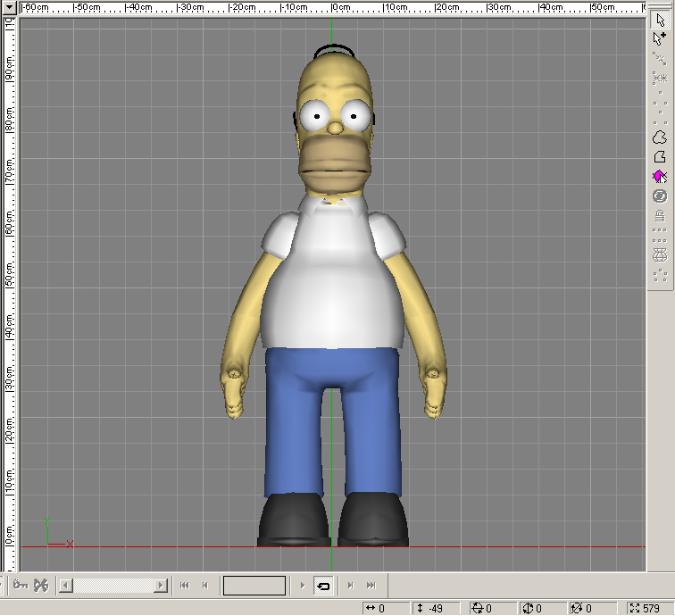Select the Edit mode arrow tool
The height and width of the screenshot is (616, 675).
(x=660, y=20)
